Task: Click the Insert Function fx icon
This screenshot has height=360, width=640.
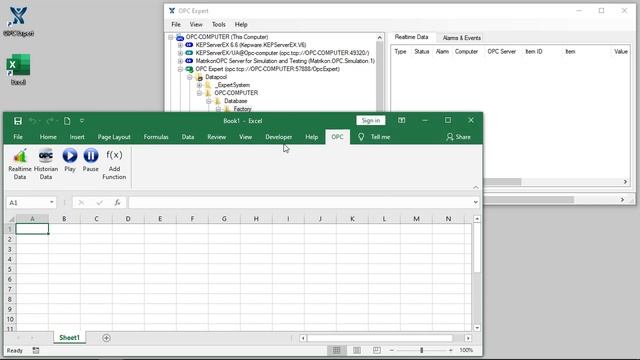Action: [x=117, y=202]
